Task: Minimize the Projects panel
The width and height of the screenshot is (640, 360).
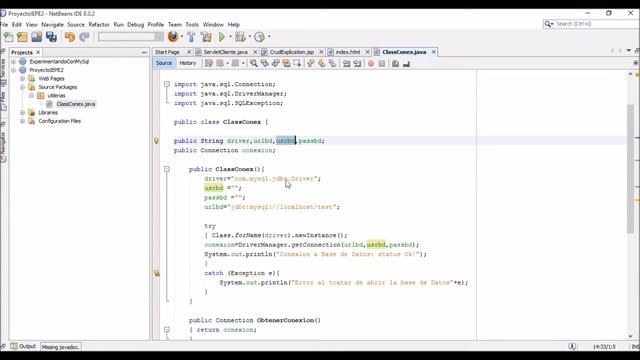Action: pos(144,52)
